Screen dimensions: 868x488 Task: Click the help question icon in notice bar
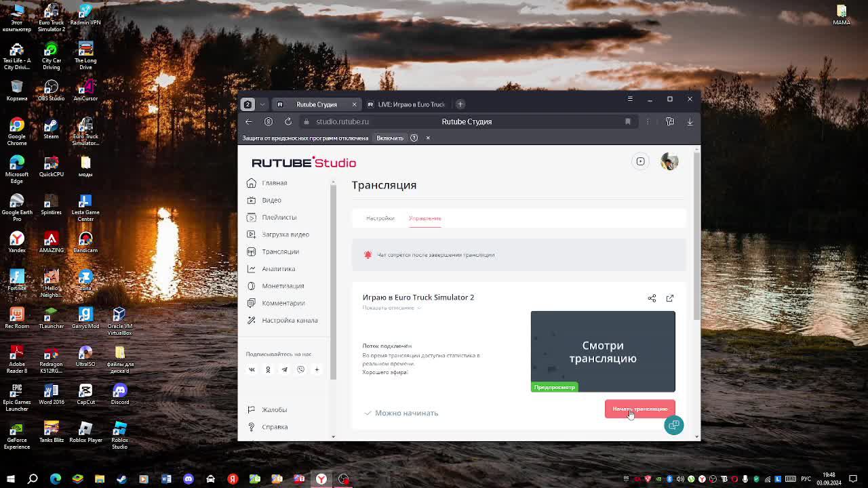[414, 138]
